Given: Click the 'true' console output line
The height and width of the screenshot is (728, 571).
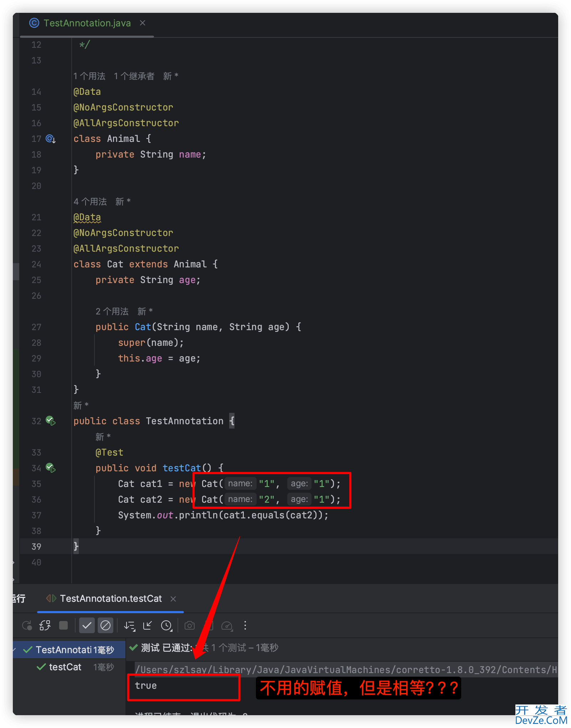Looking at the screenshot, I should [146, 686].
